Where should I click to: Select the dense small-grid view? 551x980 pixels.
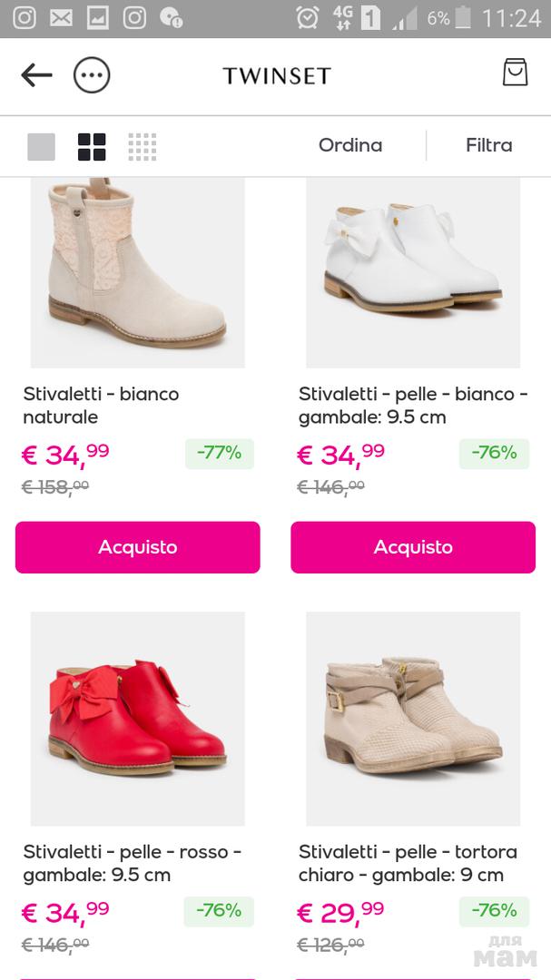click(143, 147)
